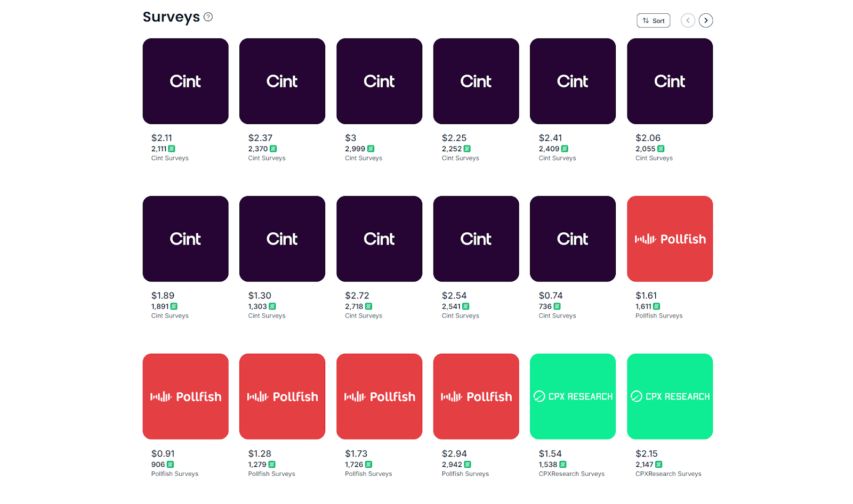This screenshot has height=504, width=853.
Task: Open the Cint survey thumbnail priced $2.37
Action: tap(282, 81)
